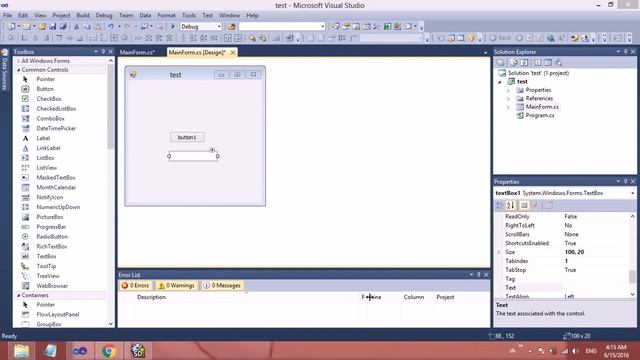Click the Cut scissors icon
Viewport: 640px width, 360px height.
pyautogui.click(x=76, y=27)
